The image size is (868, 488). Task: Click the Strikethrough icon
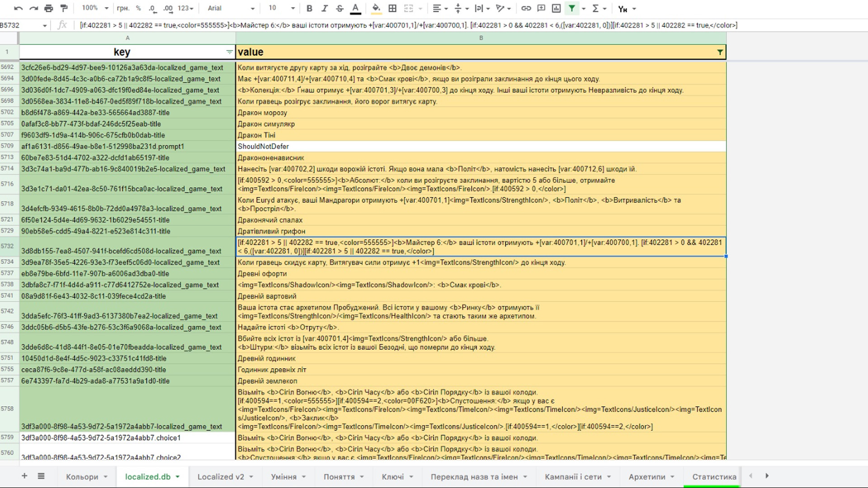click(340, 8)
